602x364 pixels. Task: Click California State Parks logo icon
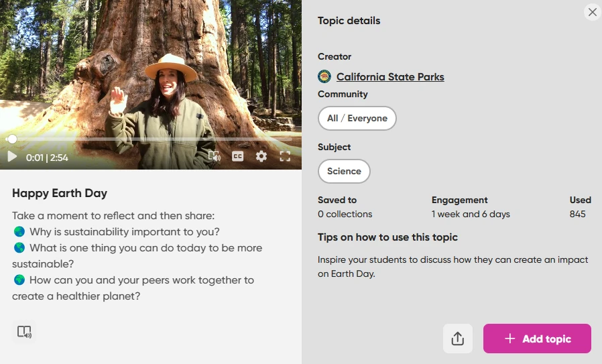point(324,76)
